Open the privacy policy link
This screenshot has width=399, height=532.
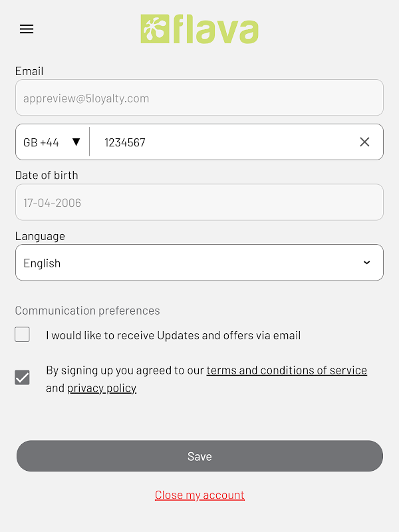(x=102, y=388)
